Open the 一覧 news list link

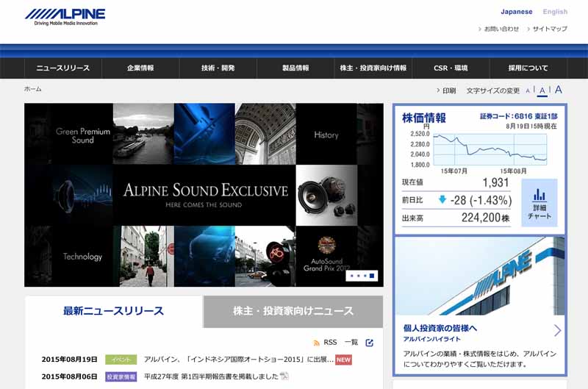point(351,342)
